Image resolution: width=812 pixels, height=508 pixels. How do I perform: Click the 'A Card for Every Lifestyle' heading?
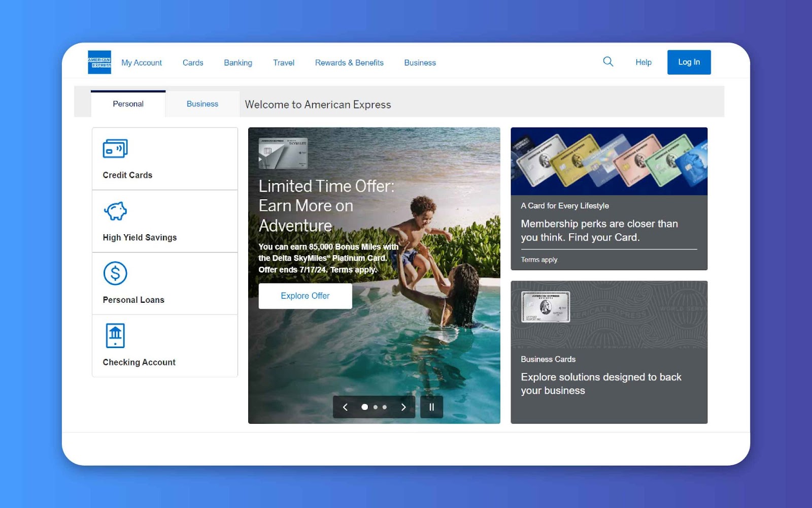pos(565,206)
